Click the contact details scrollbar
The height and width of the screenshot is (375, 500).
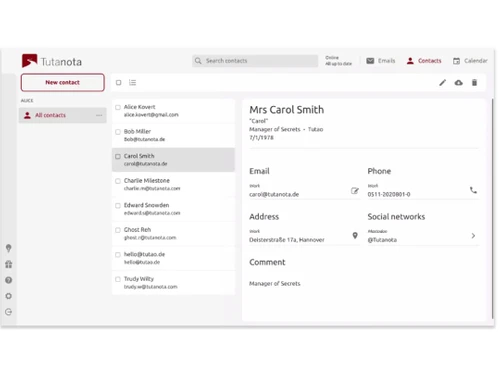492,208
